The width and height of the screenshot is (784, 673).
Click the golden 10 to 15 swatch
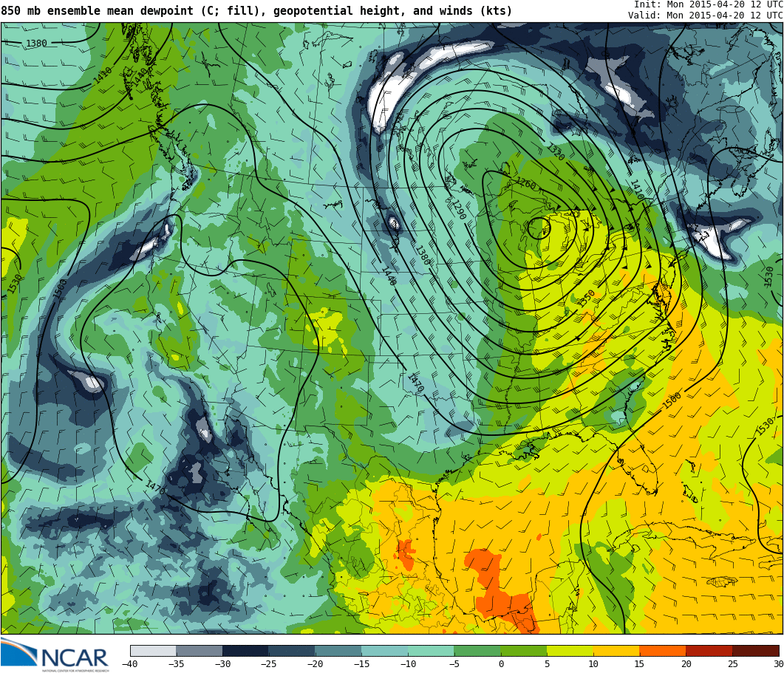(616, 651)
